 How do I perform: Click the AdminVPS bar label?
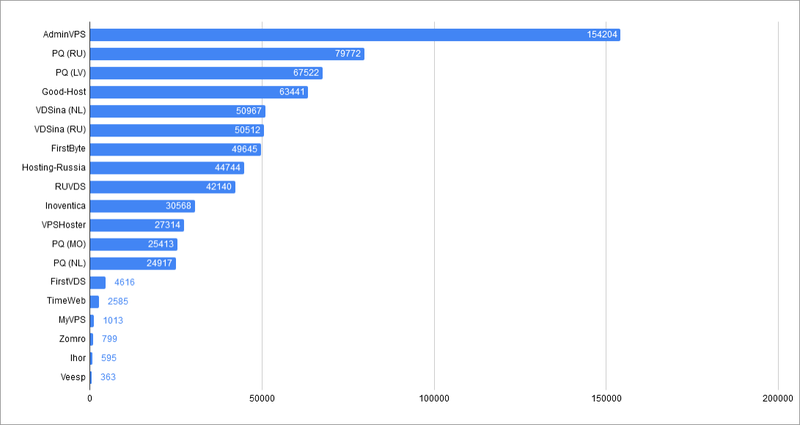(x=65, y=35)
